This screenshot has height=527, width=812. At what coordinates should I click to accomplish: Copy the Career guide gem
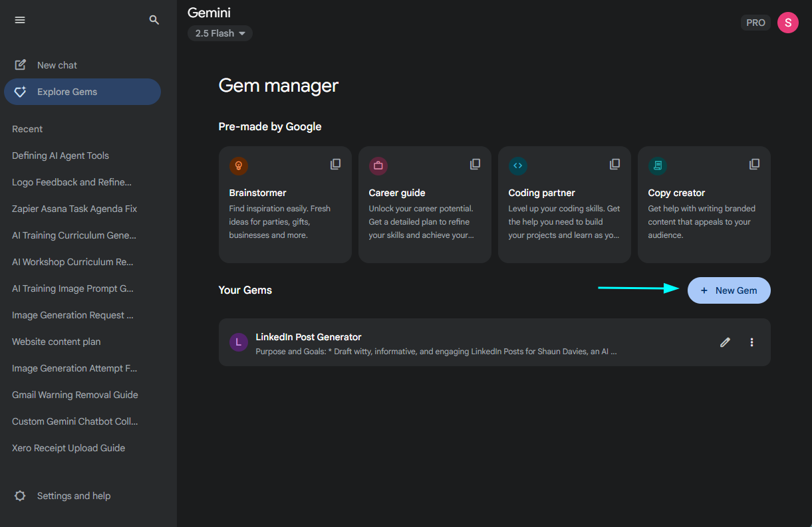(475, 163)
